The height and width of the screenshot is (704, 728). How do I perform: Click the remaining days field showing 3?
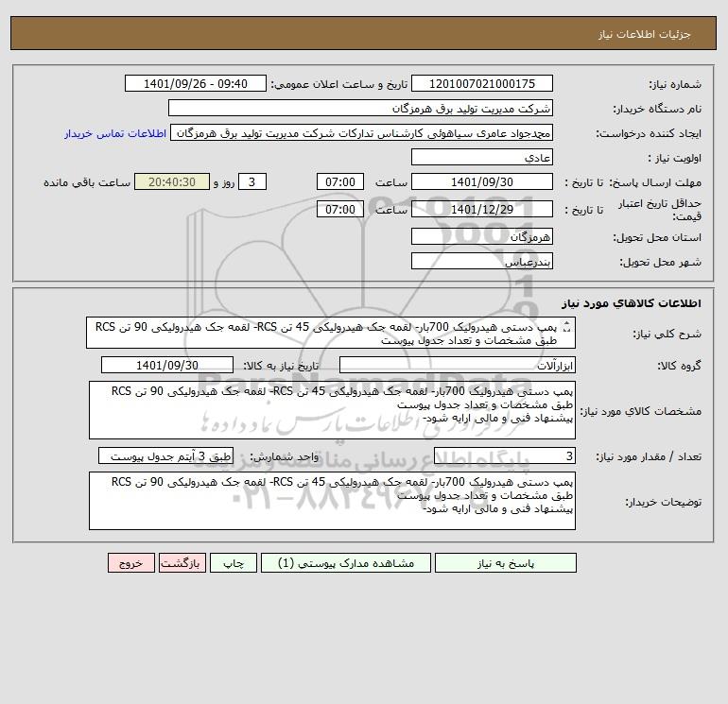252,182
